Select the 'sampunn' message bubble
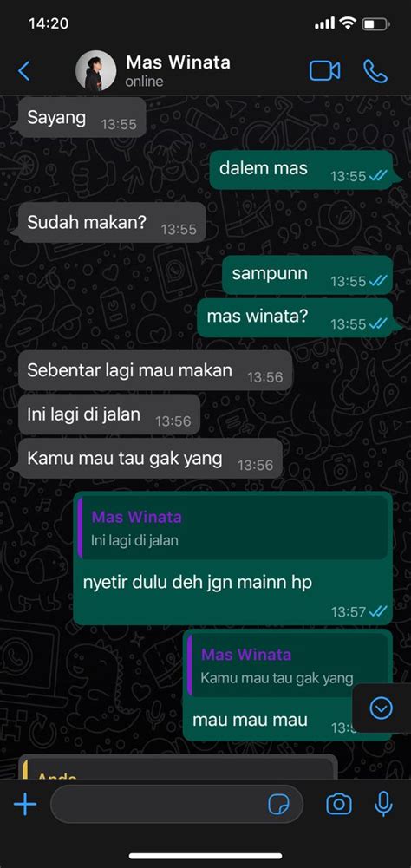Viewport: 411px width, 868px height. click(x=308, y=275)
